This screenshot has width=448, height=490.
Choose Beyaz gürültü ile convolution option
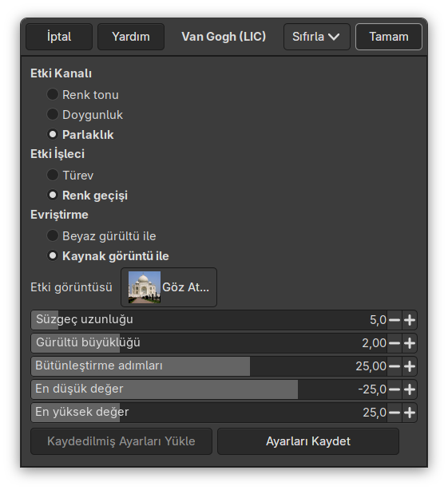(x=53, y=235)
